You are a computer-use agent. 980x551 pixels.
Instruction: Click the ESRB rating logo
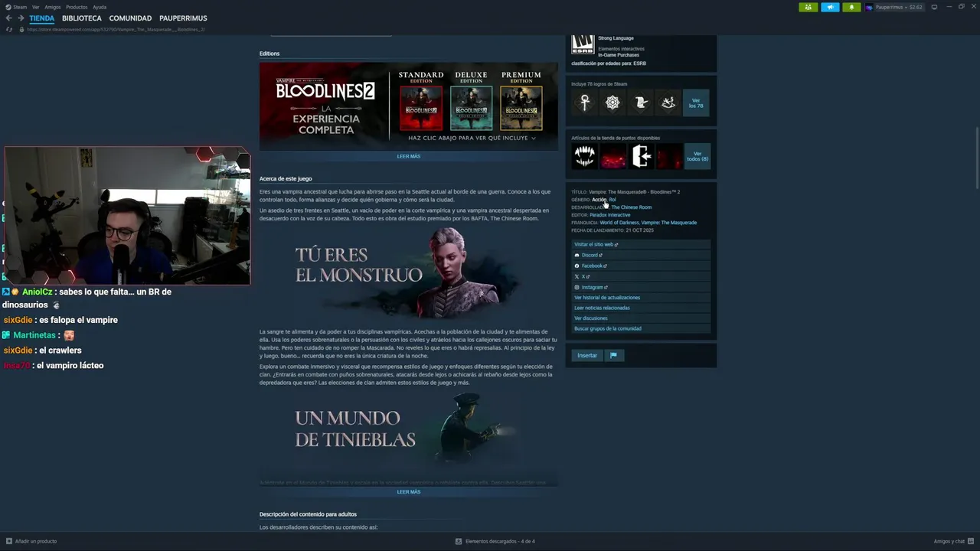pyautogui.click(x=583, y=44)
